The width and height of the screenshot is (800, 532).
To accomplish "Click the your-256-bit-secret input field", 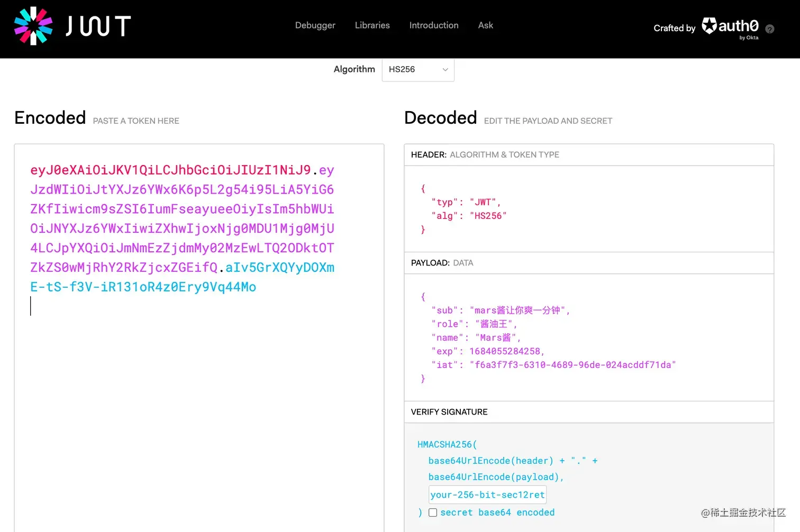I will point(487,494).
